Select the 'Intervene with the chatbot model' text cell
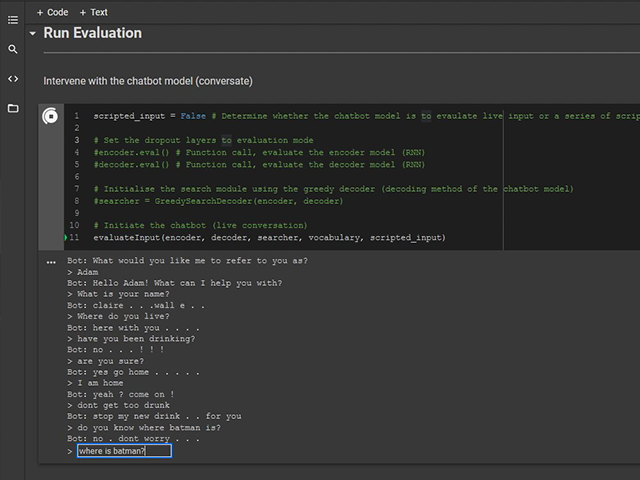The image size is (640, 480). click(x=148, y=80)
